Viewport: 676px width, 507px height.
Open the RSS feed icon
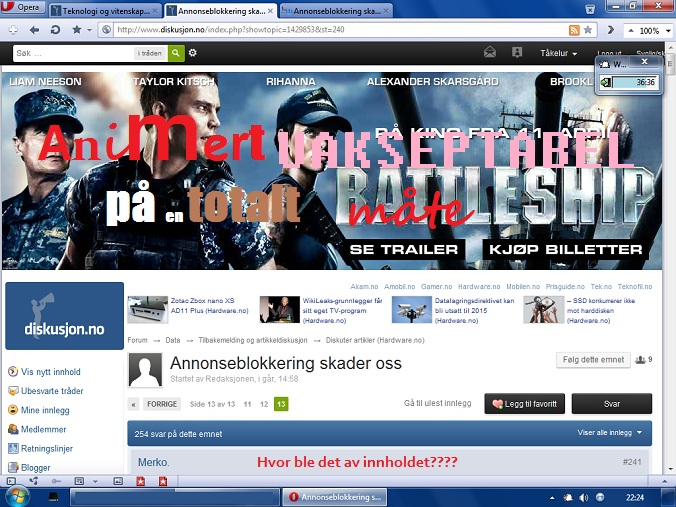click(574, 30)
